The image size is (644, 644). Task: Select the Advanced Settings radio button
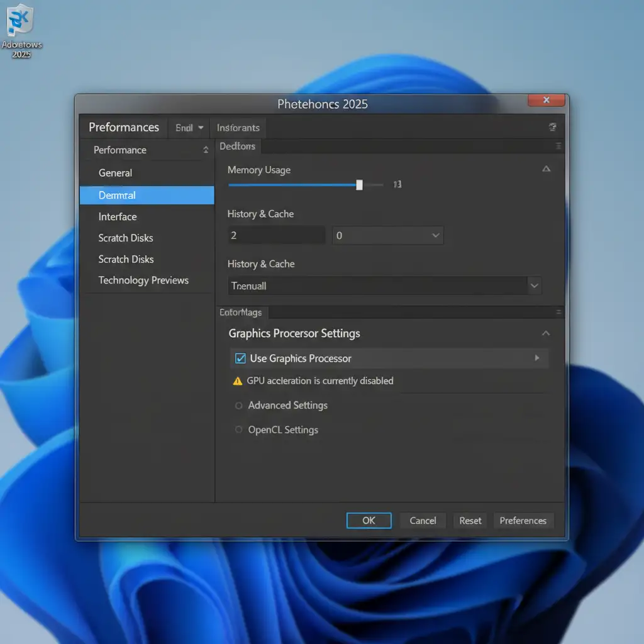[x=239, y=406]
